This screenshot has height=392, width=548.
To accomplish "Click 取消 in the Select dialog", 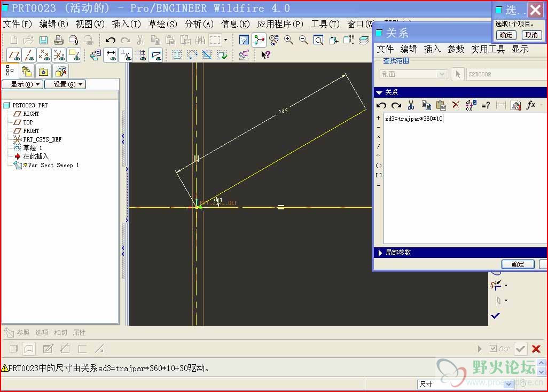I will [531, 35].
